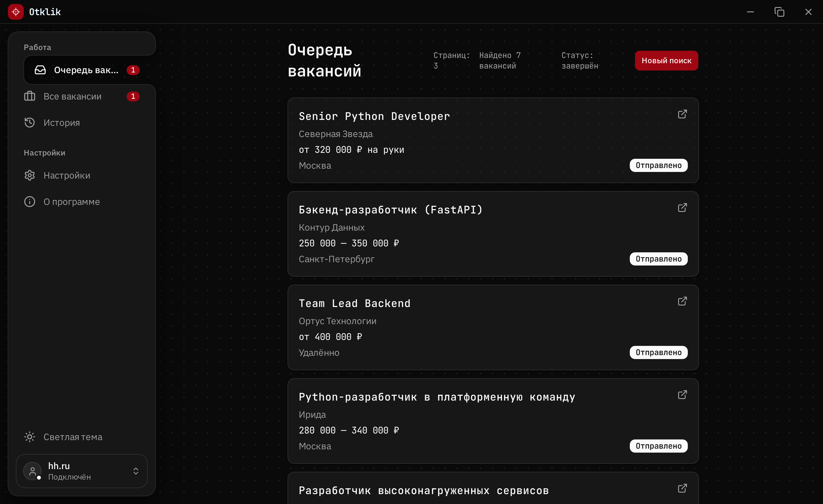Click the Работа sidebar group label
The image size is (823, 504).
click(37, 47)
